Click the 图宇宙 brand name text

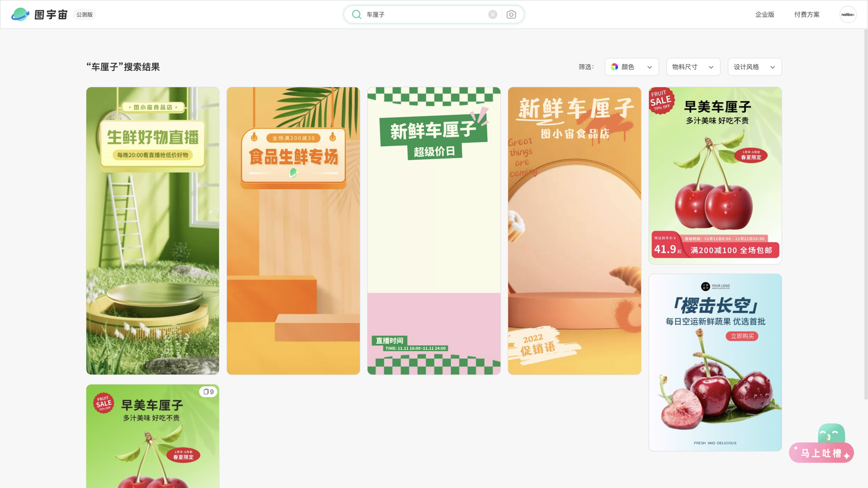(51, 14)
